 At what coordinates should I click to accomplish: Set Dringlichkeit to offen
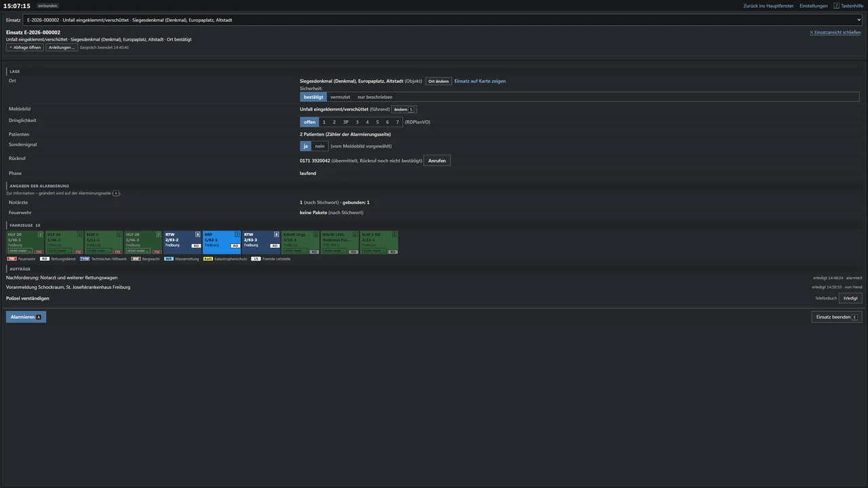(309, 122)
